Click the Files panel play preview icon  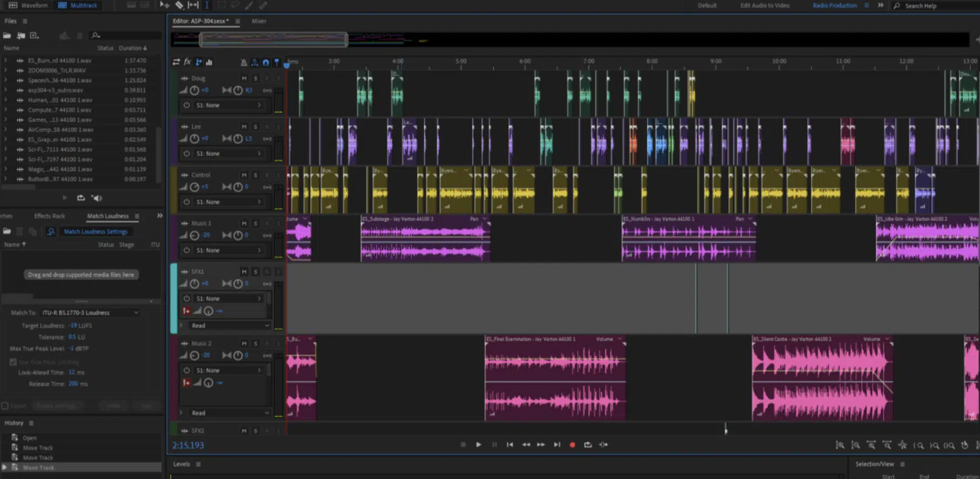tap(65, 198)
